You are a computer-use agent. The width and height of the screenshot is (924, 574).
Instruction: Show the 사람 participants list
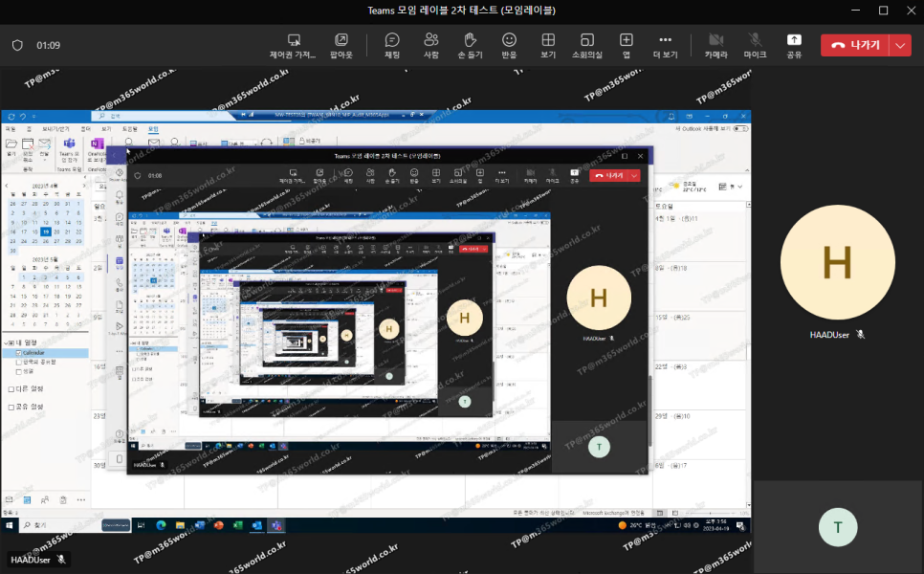430,45
